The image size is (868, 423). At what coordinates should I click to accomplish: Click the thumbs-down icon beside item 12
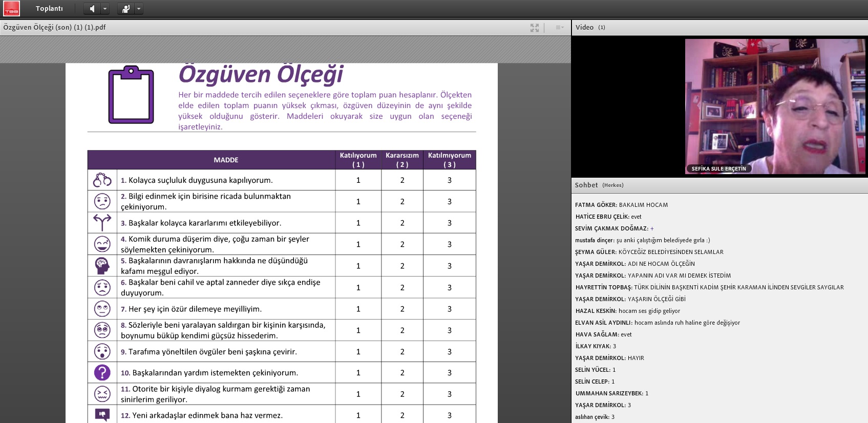[102, 415]
